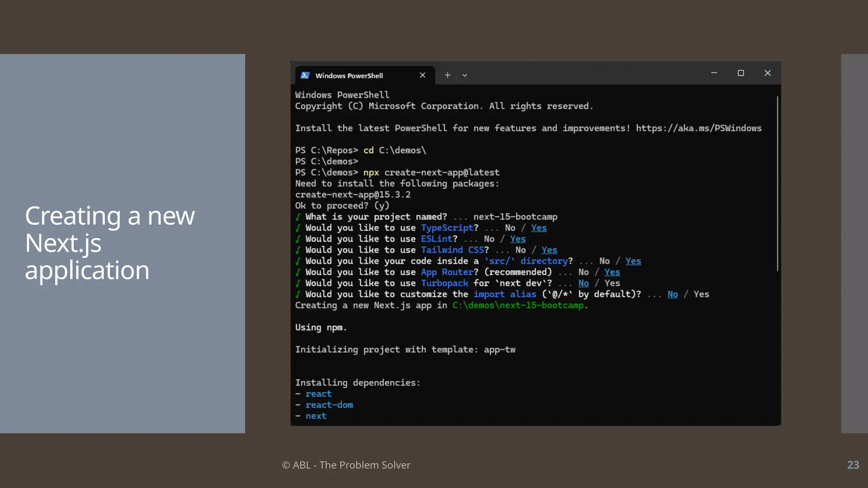Select No on the TypeScript prompt
This screenshot has width=868, height=488.
510,228
